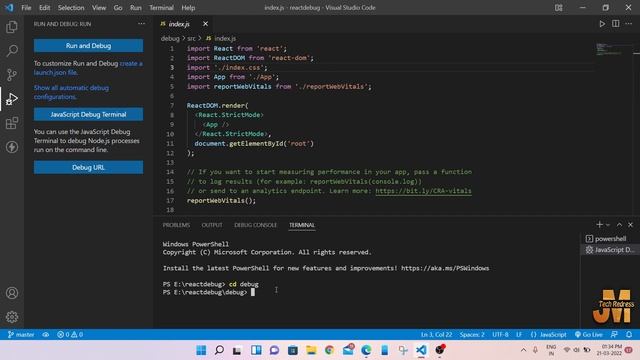The image size is (640, 360).
Task: Close the terminal panel
Action: click(631, 224)
